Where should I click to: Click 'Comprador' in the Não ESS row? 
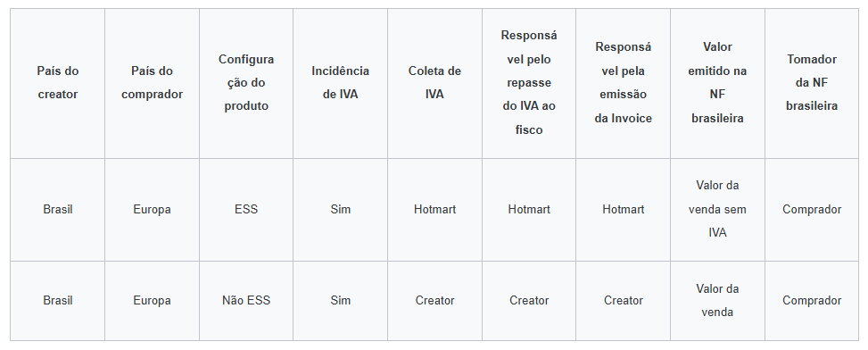(x=812, y=301)
